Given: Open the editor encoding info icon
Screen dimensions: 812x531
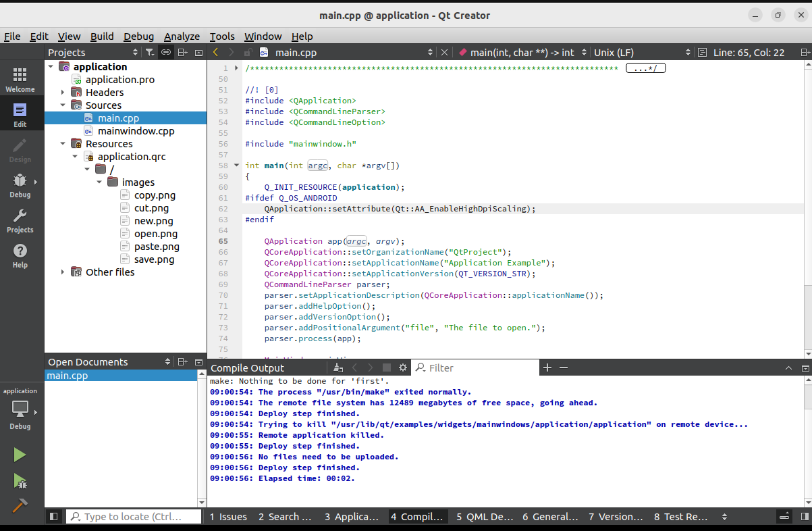Looking at the screenshot, I should (x=703, y=52).
